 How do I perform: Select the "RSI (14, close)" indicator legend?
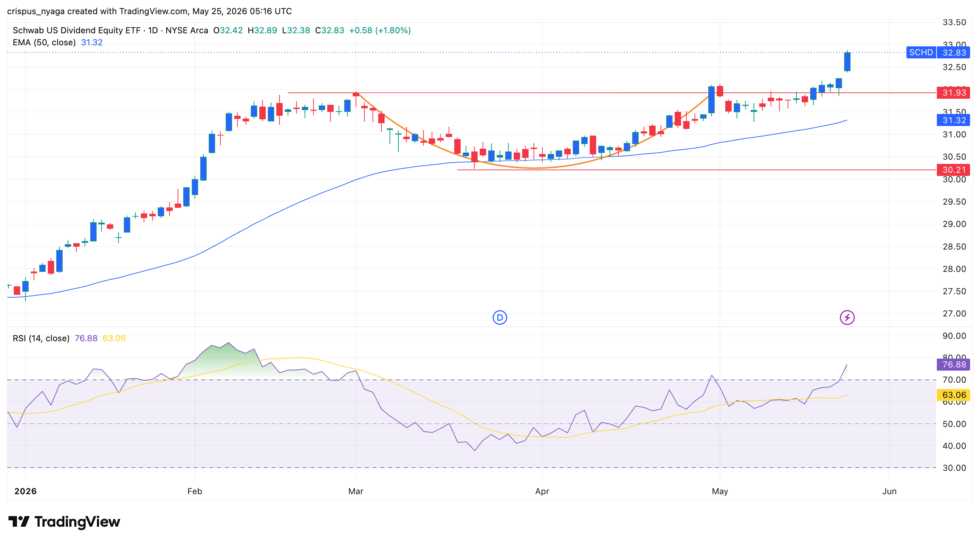(41, 338)
